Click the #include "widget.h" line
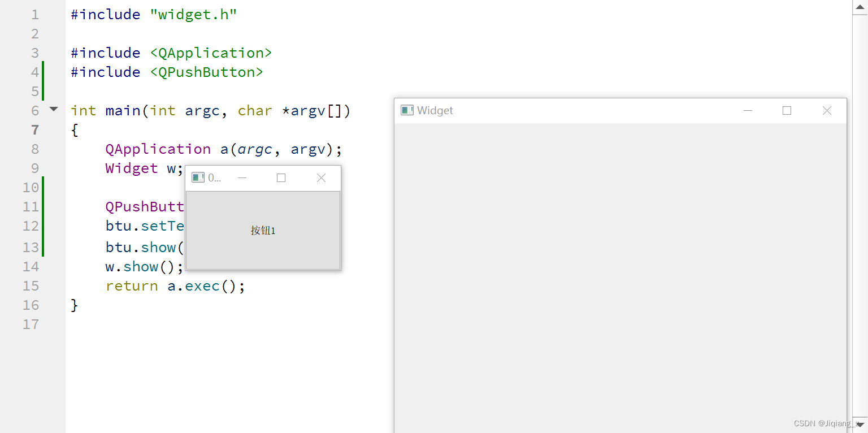This screenshot has width=868, height=433. click(x=154, y=14)
